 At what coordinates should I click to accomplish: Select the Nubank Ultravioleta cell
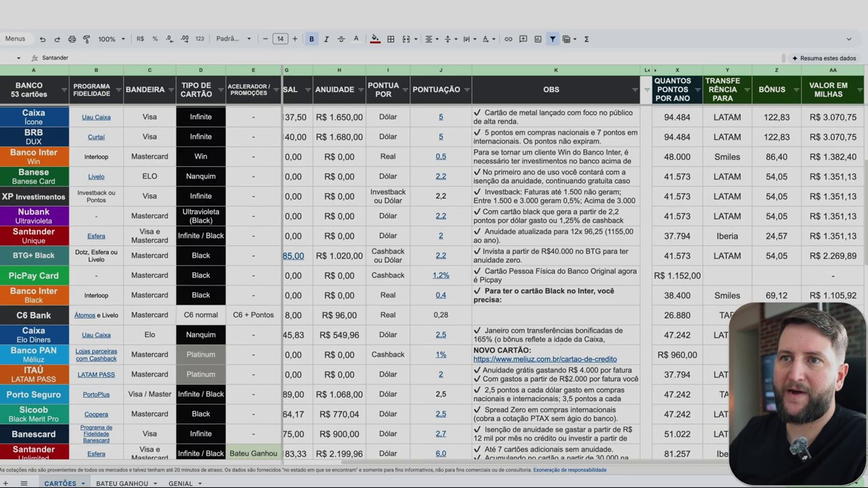[x=34, y=216]
